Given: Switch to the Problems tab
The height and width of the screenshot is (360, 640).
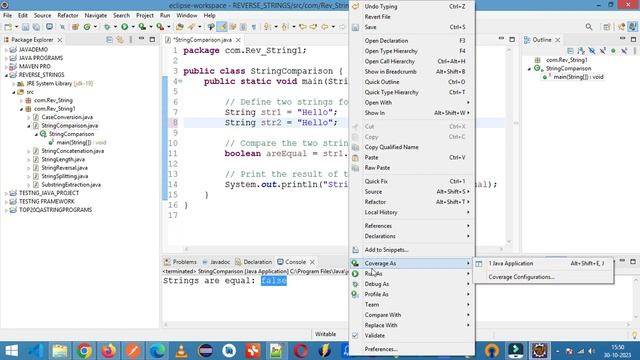Looking at the screenshot, I should (x=180, y=262).
